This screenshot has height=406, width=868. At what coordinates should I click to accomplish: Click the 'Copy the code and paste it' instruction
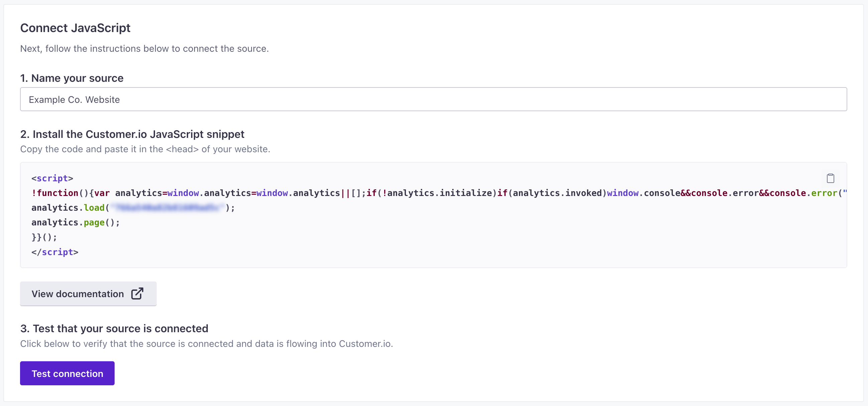[145, 149]
